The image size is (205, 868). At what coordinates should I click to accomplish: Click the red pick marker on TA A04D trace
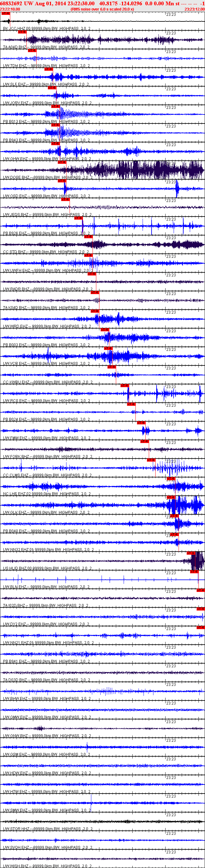coord(22,32)
